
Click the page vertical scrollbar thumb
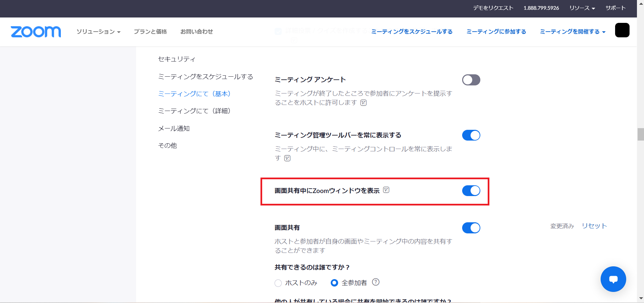click(x=640, y=135)
